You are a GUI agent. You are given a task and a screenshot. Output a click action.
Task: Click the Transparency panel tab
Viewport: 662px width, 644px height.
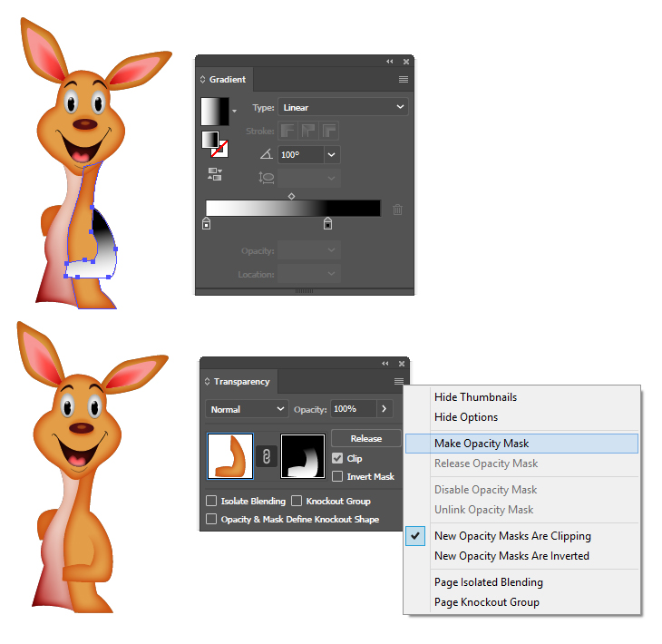coord(241,381)
